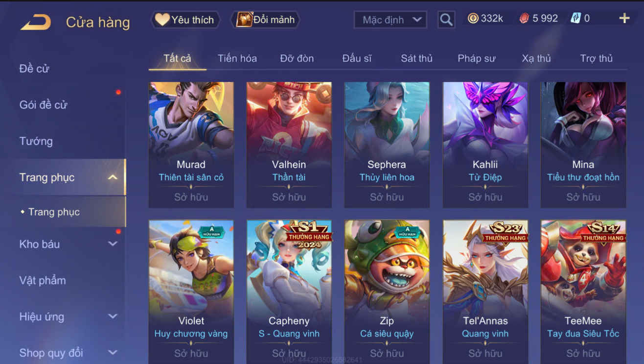
Task: Open the search magnifier icon
Action: [x=446, y=20]
